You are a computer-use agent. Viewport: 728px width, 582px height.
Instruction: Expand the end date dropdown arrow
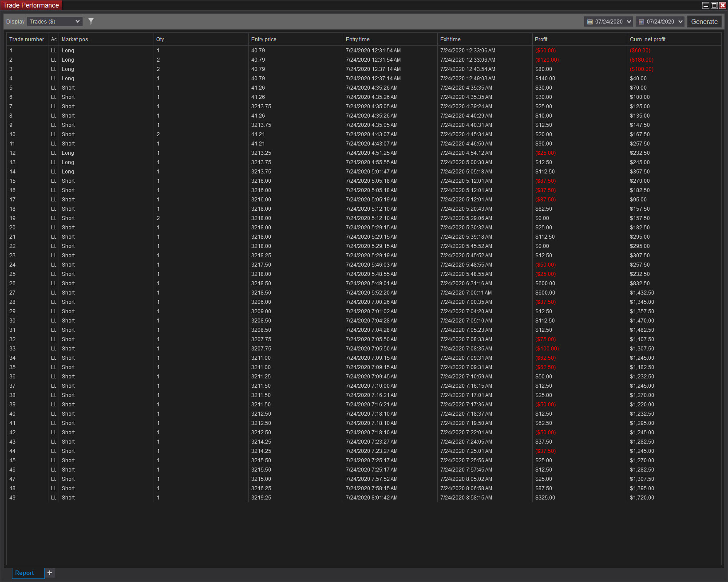[x=681, y=22]
